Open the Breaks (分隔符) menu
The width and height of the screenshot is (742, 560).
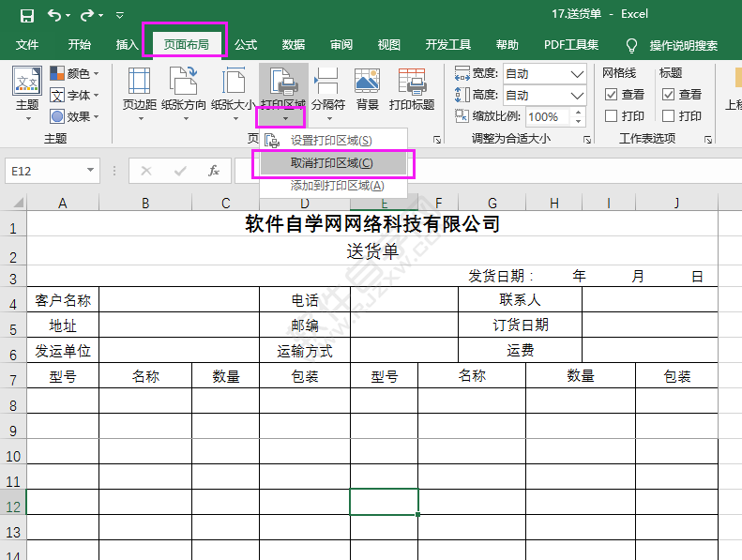(x=327, y=94)
